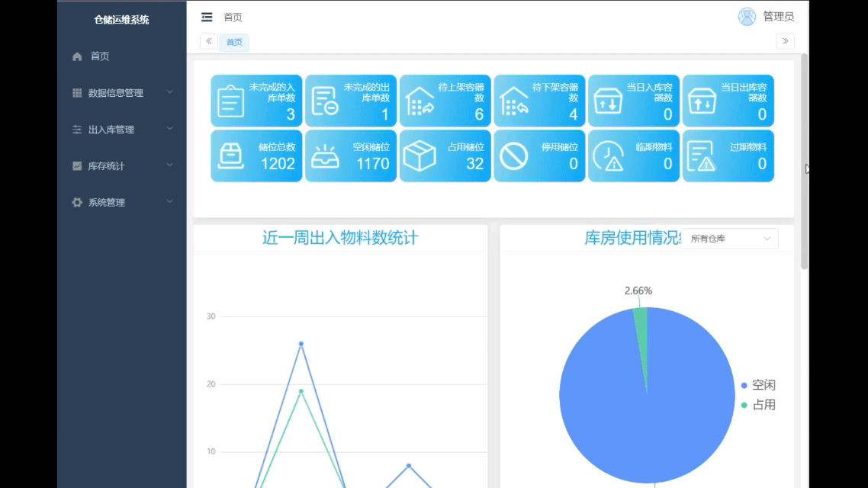
Task: Expand the 出入库管理 menu chevron
Action: pyautogui.click(x=170, y=128)
